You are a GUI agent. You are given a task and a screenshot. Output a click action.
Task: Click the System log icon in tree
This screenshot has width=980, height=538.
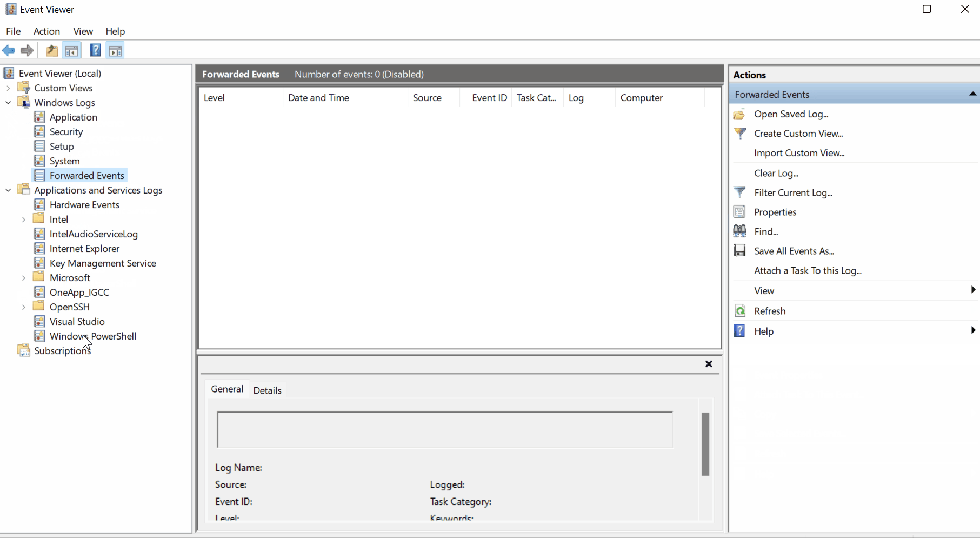[39, 161]
